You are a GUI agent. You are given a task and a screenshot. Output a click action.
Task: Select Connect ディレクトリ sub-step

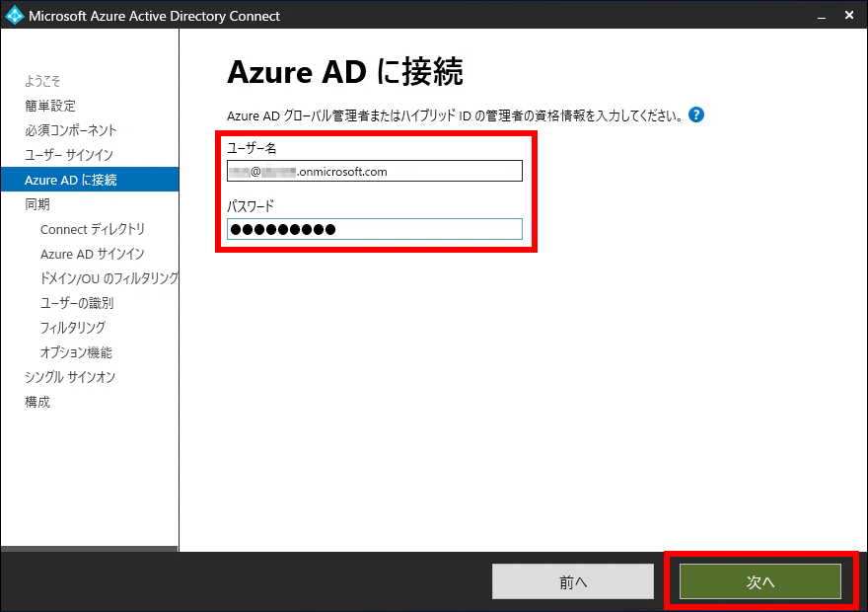point(93,229)
